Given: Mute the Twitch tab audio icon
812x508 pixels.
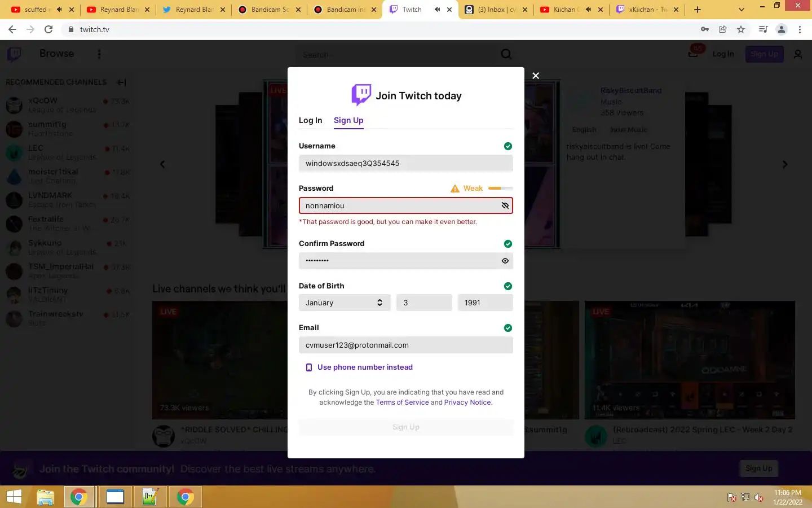Looking at the screenshot, I should click(x=437, y=10).
